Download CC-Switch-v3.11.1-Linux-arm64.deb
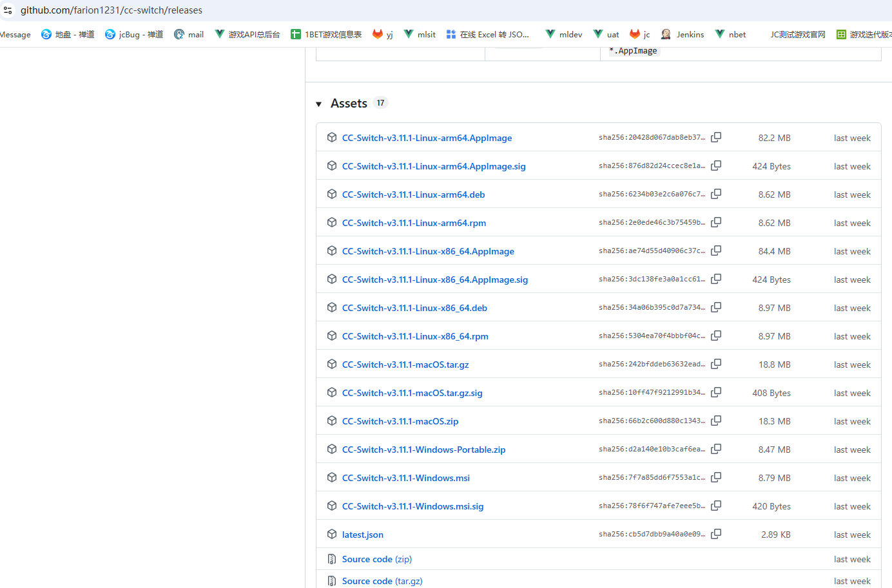Viewport: 892px width, 588px height. [413, 194]
